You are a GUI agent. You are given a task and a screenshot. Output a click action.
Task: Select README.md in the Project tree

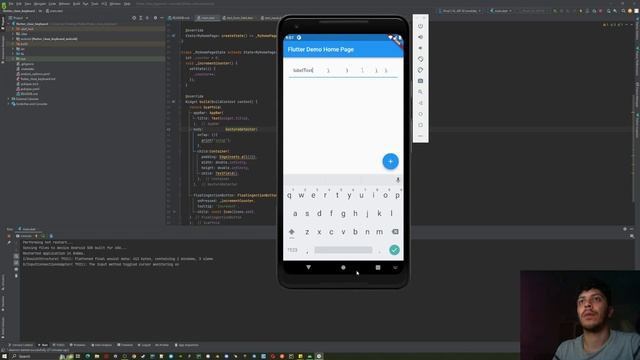(27, 94)
